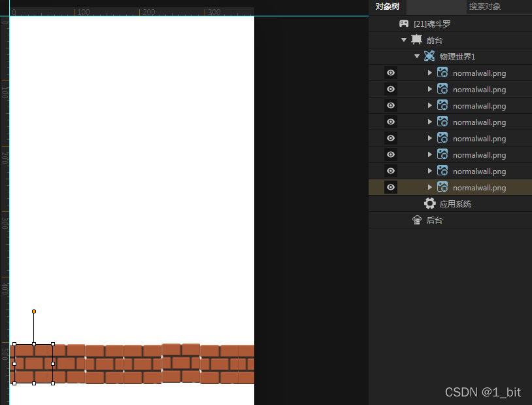Hide the fourth normalwall.png layer
532x405 pixels.
[x=391, y=122]
